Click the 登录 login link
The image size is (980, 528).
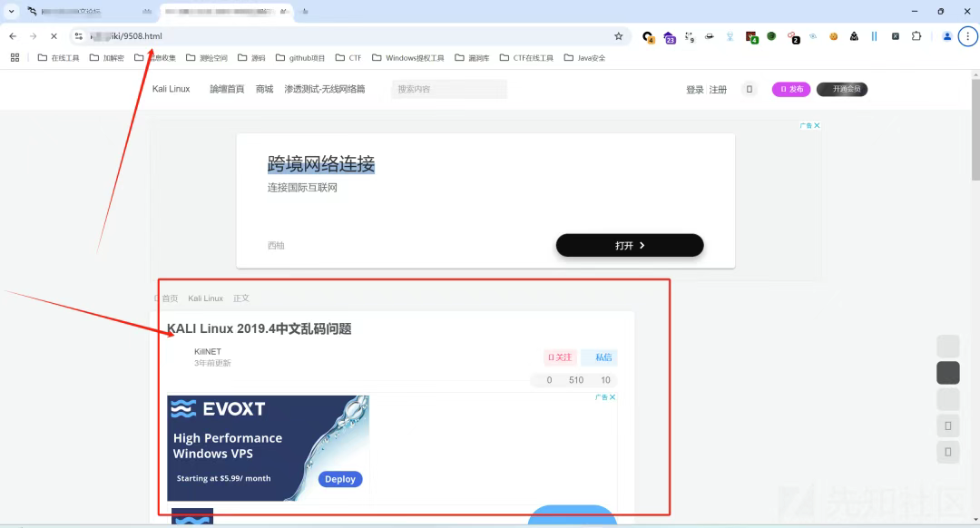point(695,89)
